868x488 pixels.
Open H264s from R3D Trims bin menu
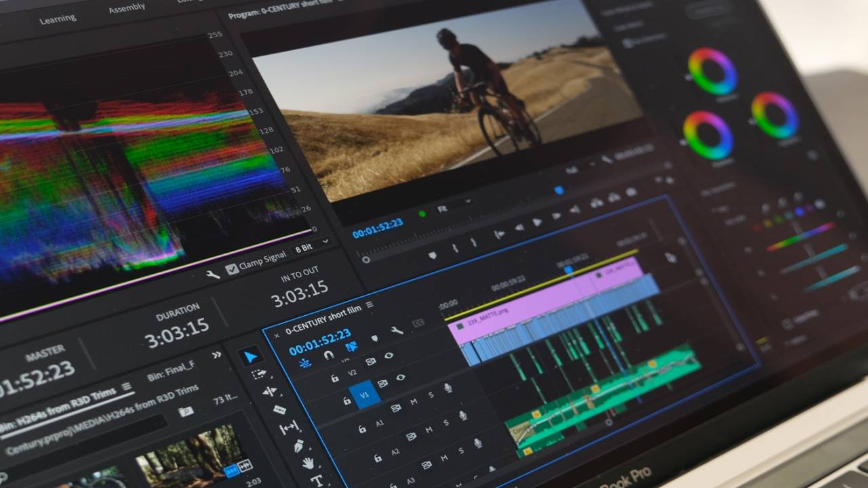[127, 386]
